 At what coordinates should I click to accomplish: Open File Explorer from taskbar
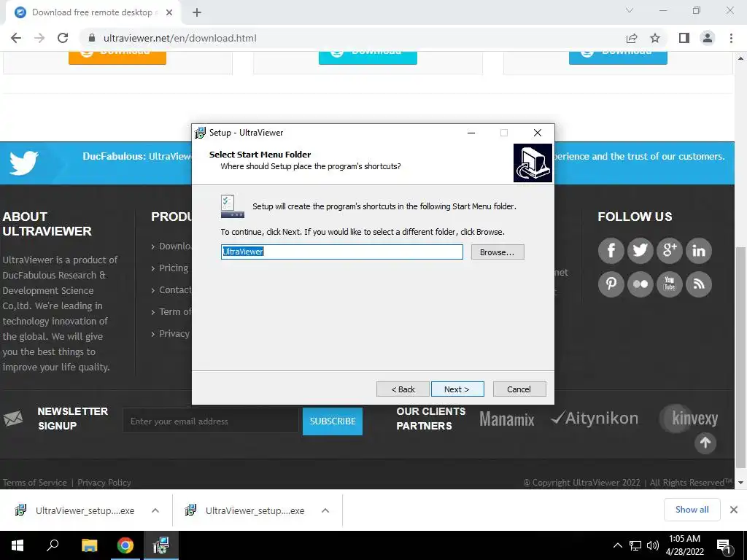(x=89, y=545)
